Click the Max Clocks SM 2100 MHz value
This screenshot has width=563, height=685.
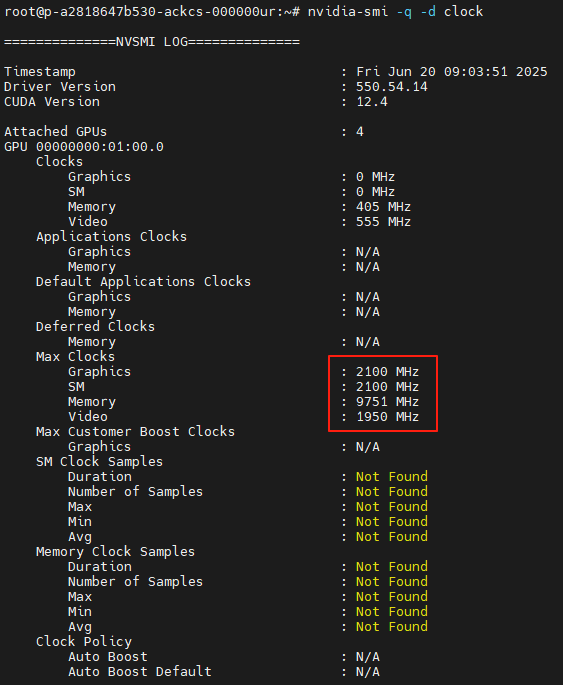click(x=387, y=387)
